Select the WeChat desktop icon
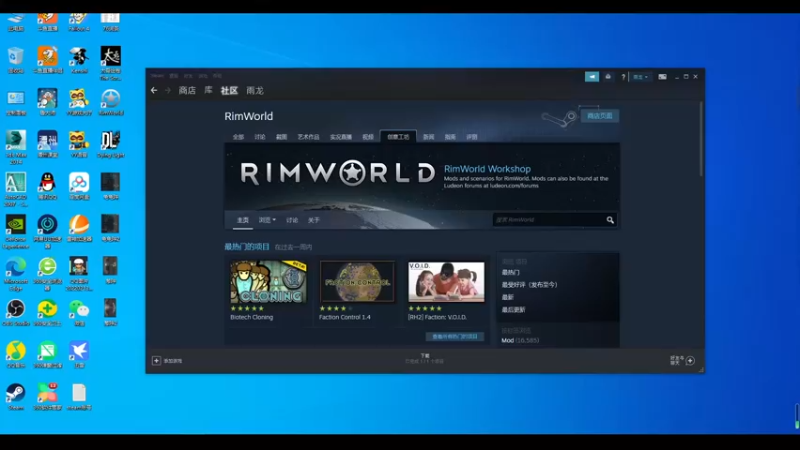Image resolution: width=800 pixels, height=450 pixels. pos(79,312)
